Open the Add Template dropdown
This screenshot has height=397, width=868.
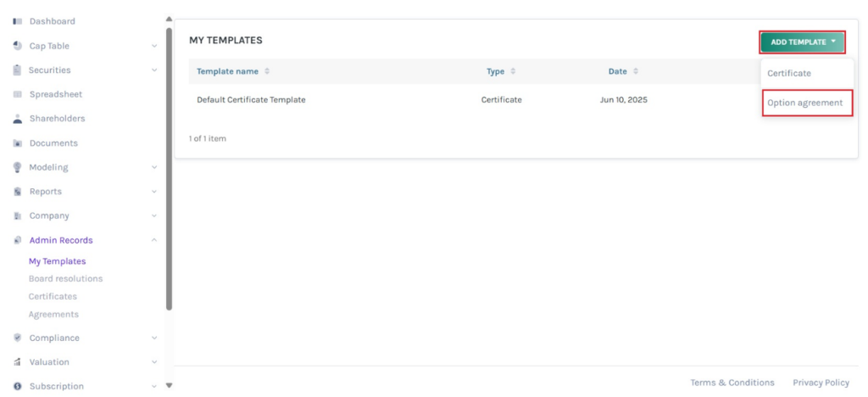pyautogui.click(x=803, y=42)
